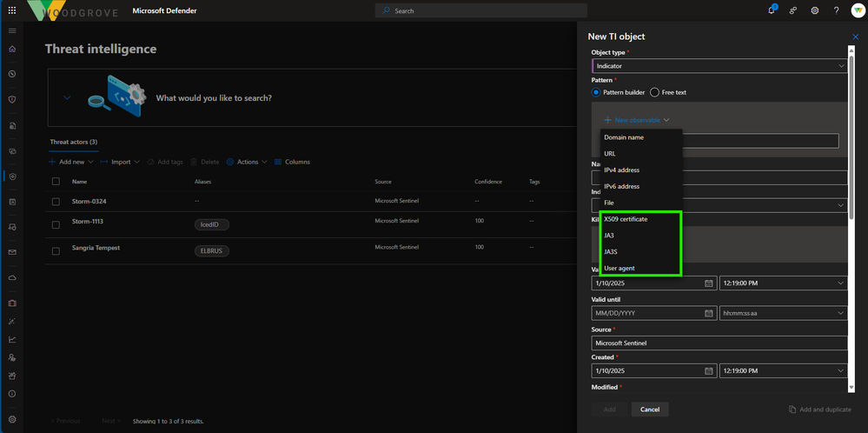This screenshot has height=433, width=868.
Task: Select IPv4 address in the menu
Action: 621,170
